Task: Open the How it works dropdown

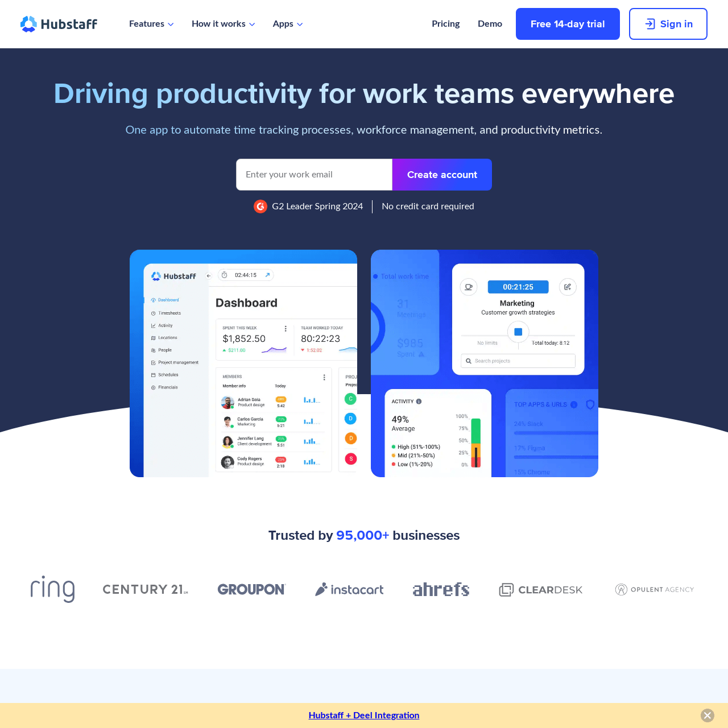Action: [x=223, y=24]
